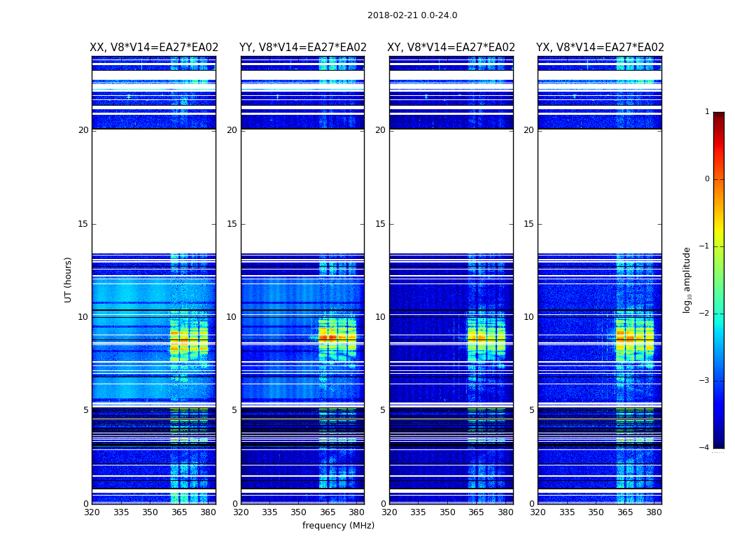Click the YX polarization panel title
The height and width of the screenshot is (560, 735).
coord(600,48)
